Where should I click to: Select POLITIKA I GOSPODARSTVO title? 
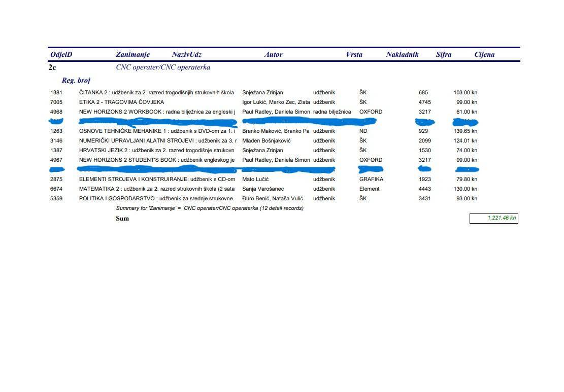click(156, 199)
